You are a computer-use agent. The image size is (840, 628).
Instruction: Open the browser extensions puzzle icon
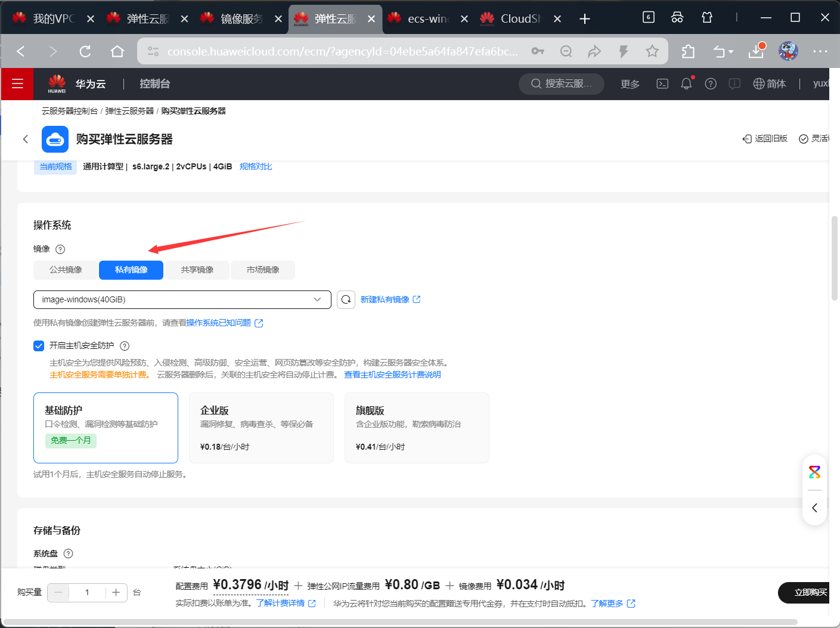[688, 51]
